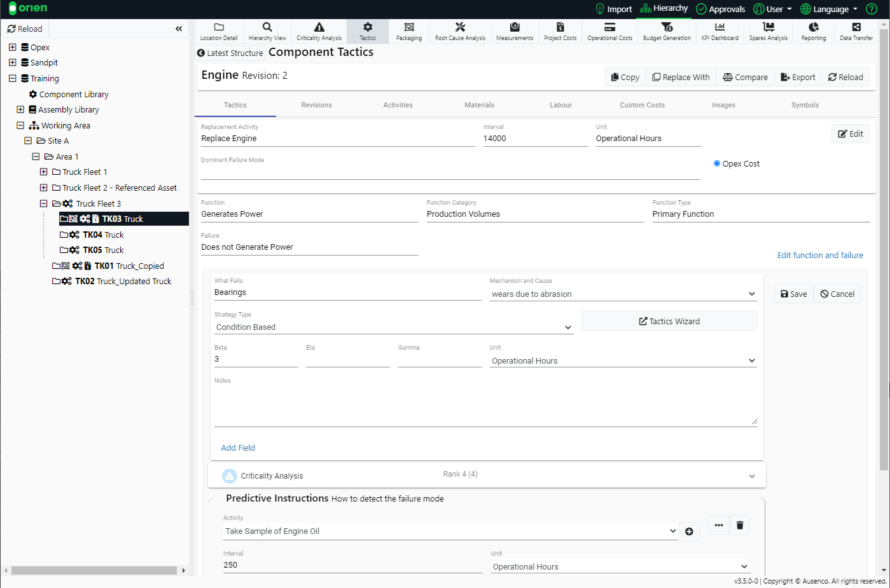Screen dimensions: 890x588
Task: Switch to the Custom Costs tab
Action: pyautogui.click(x=642, y=105)
